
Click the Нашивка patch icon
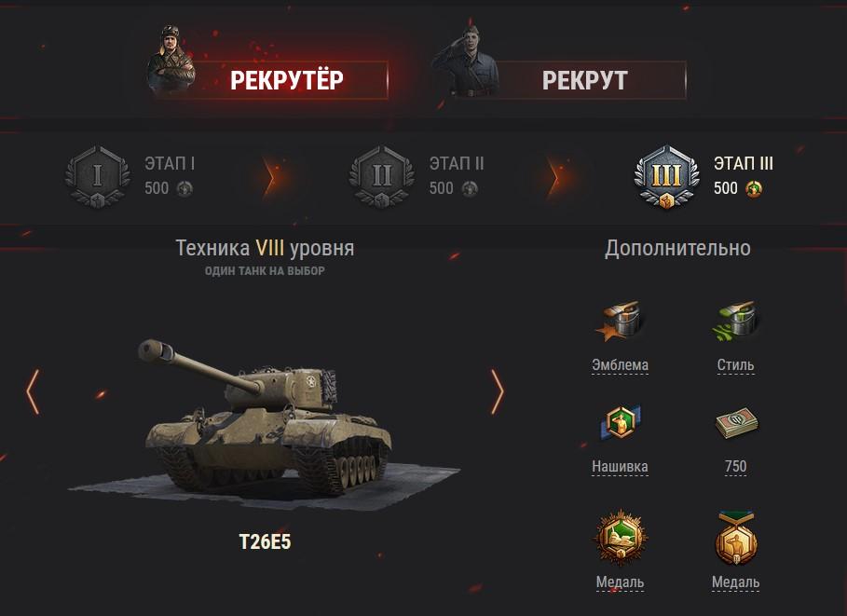pos(621,422)
